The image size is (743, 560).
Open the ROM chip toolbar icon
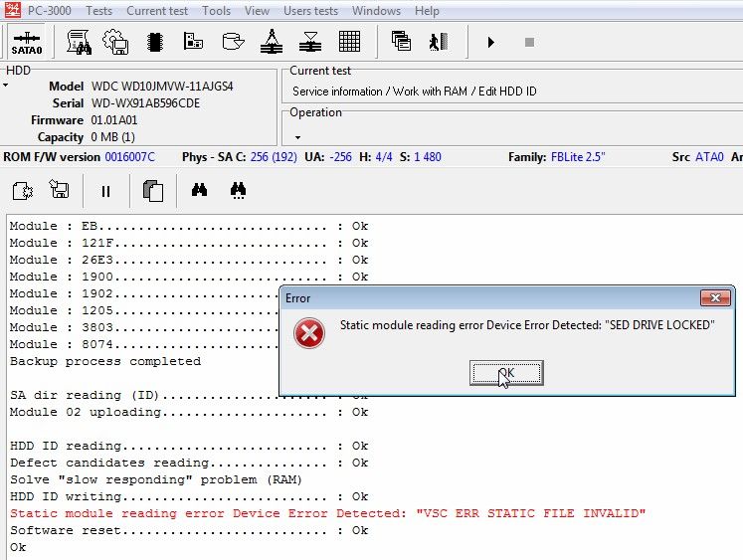(155, 42)
